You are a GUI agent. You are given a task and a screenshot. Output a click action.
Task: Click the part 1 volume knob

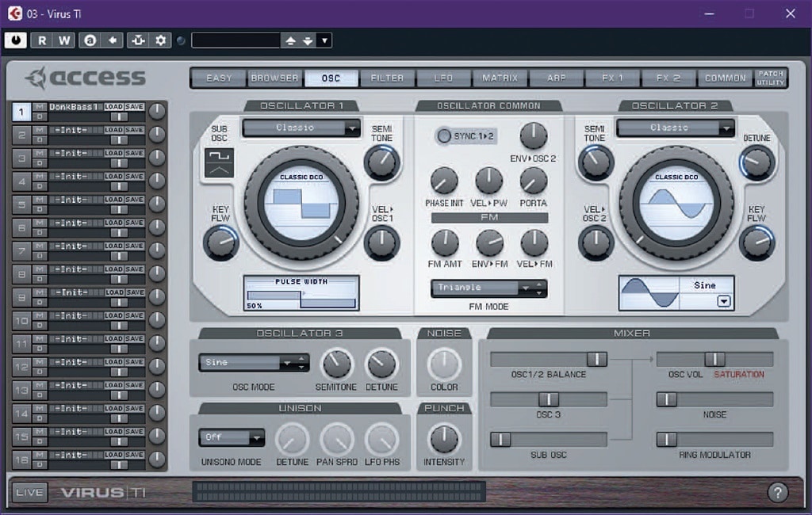(x=157, y=111)
